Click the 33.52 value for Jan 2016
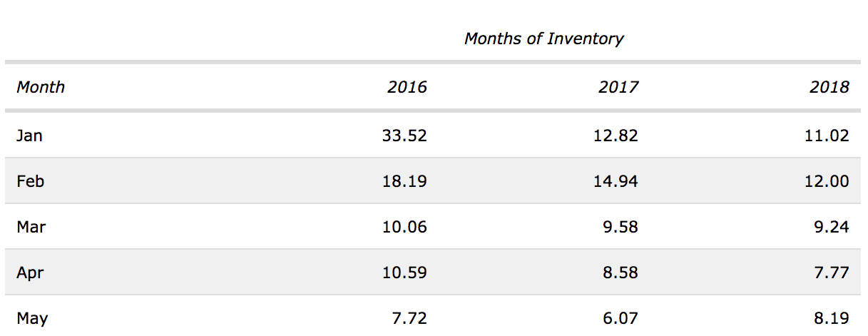The image size is (868, 336). 404,136
